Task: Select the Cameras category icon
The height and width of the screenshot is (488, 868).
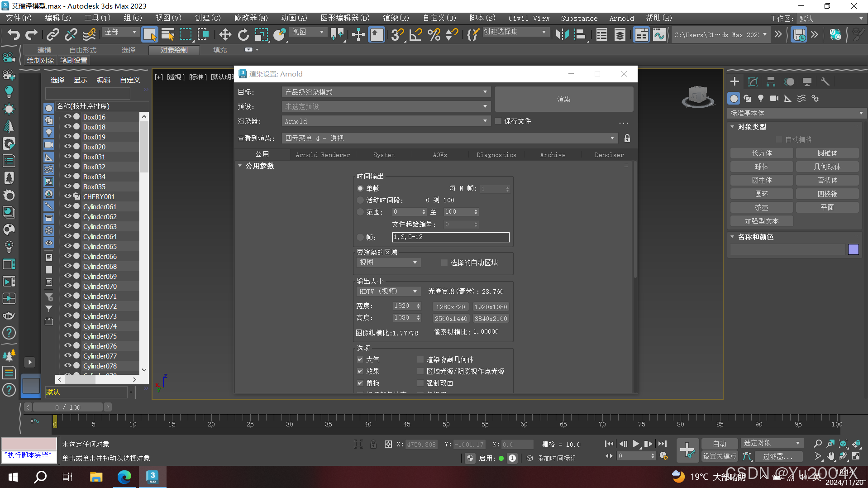Action: click(774, 98)
